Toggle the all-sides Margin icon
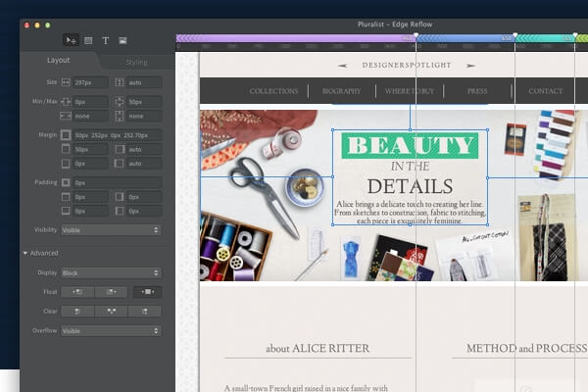Viewport: 588px width, 392px height. pos(66,134)
